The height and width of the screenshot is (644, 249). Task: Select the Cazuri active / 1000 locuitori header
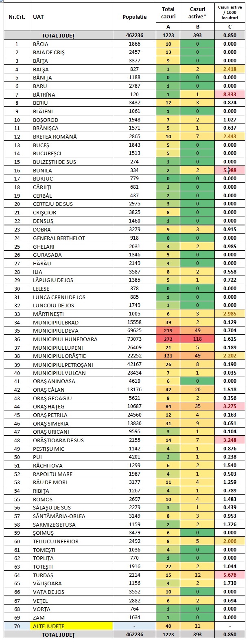click(x=230, y=13)
